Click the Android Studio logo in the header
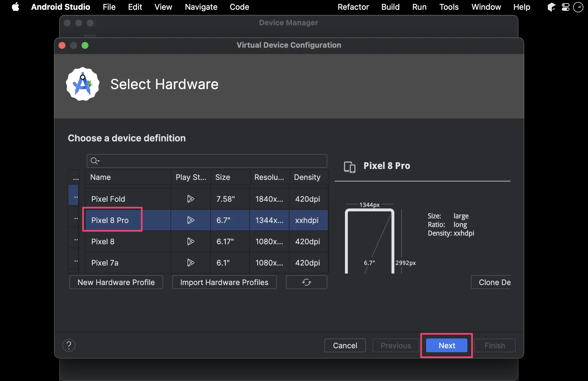The image size is (588, 381). click(83, 84)
